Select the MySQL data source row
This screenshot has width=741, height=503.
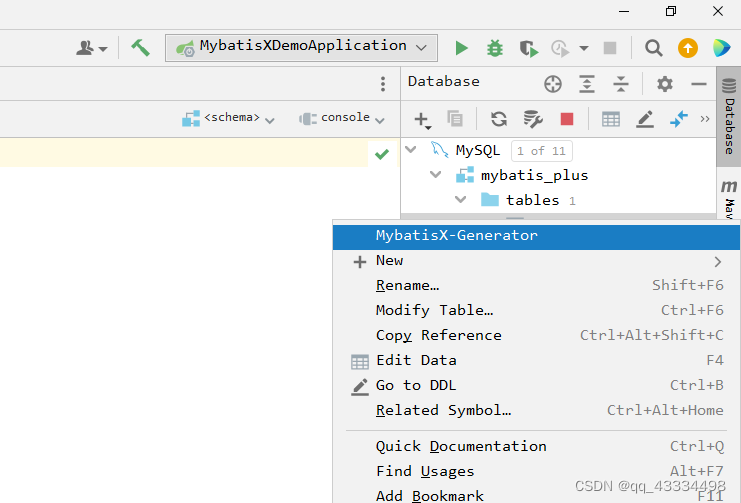(559, 150)
